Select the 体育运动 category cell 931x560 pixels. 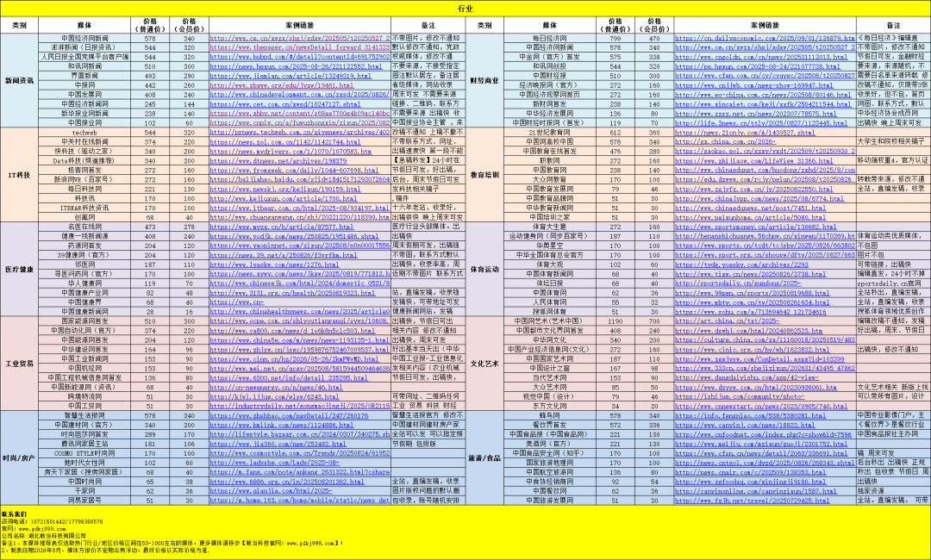pyautogui.click(x=484, y=269)
